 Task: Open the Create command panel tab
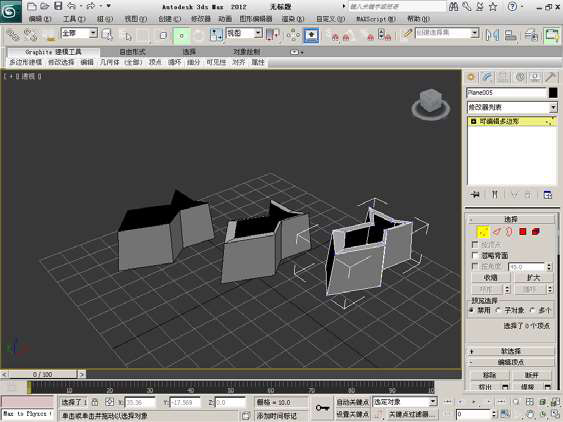pos(471,77)
